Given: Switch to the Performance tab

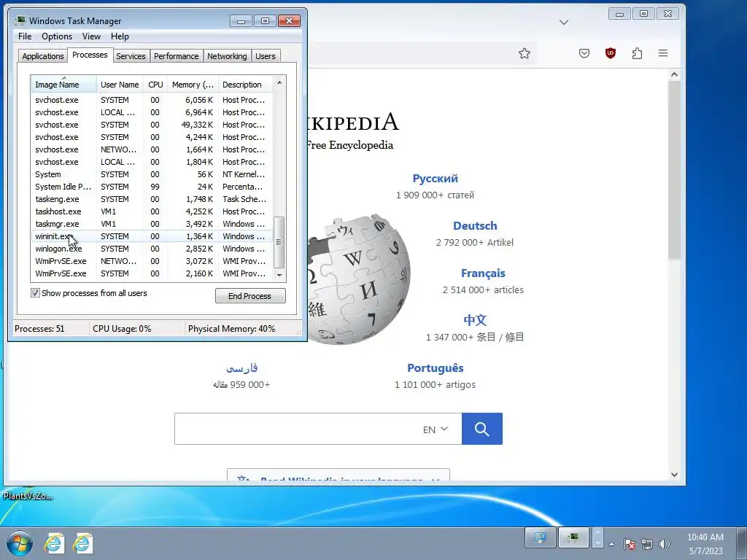Looking at the screenshot, I should (176, 55).
